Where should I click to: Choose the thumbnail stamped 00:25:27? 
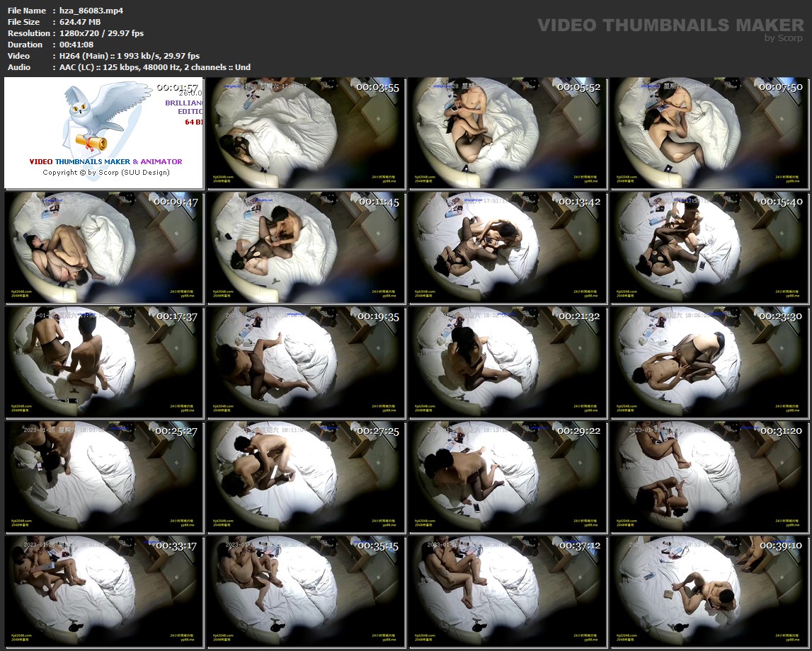click(x=103, y=477)
